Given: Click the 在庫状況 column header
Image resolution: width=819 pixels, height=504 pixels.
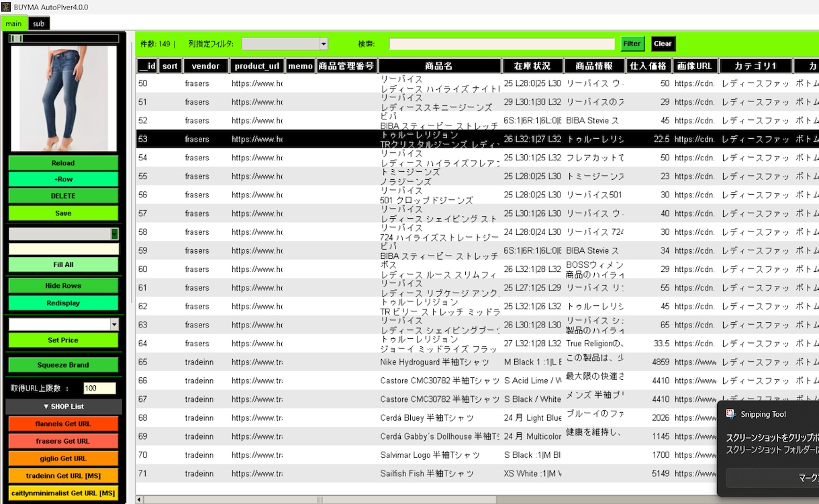Looking at the screenshot, I should tap(532, 66).
